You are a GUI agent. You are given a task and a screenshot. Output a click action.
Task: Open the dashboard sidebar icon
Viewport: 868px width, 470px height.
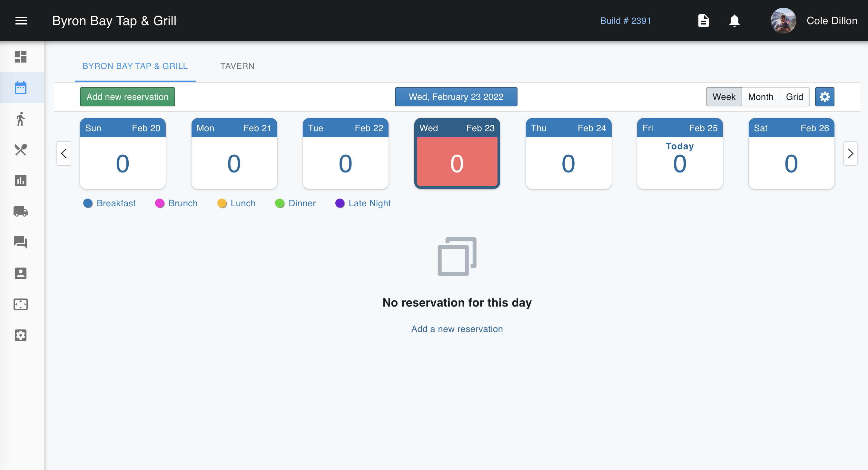click(21, 57)
